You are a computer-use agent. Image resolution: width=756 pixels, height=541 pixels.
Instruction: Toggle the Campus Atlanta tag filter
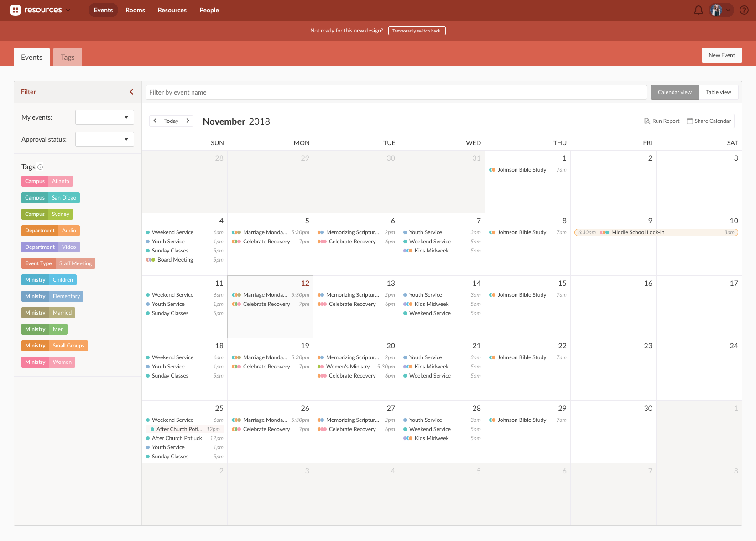(x=47, y=181)
